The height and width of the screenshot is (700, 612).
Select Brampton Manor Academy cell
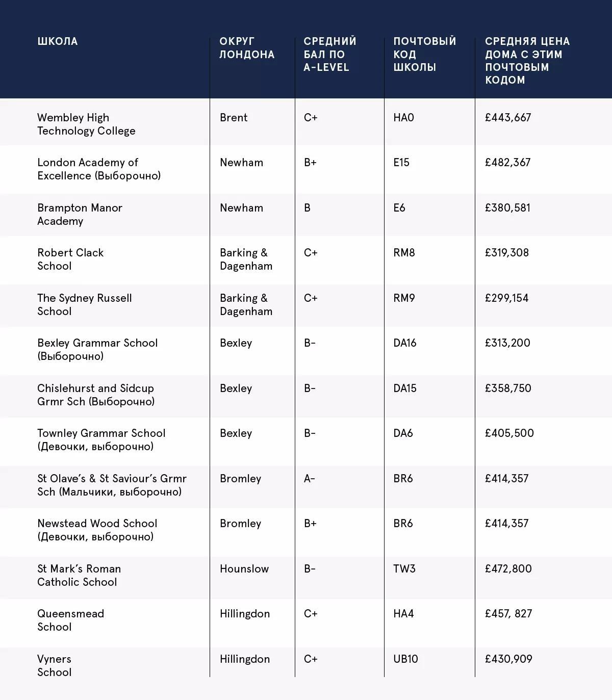coord(80,214)
